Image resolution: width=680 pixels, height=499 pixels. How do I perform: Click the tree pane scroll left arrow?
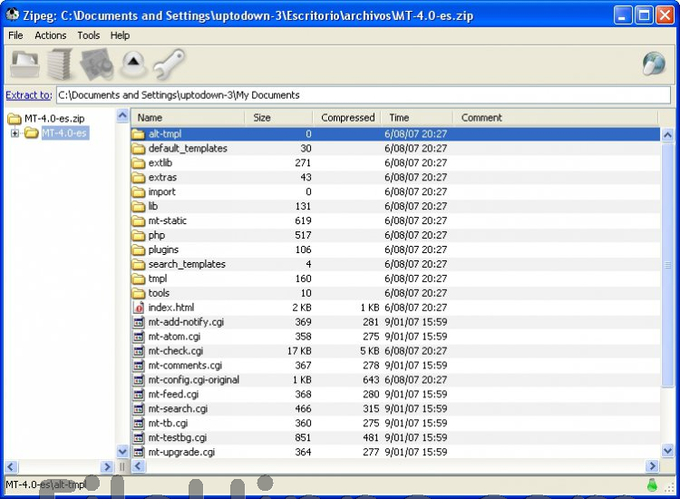[11, 466]
